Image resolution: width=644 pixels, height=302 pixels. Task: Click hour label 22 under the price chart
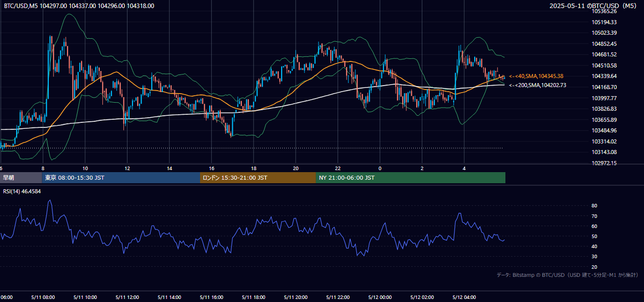tap(338, 168)
